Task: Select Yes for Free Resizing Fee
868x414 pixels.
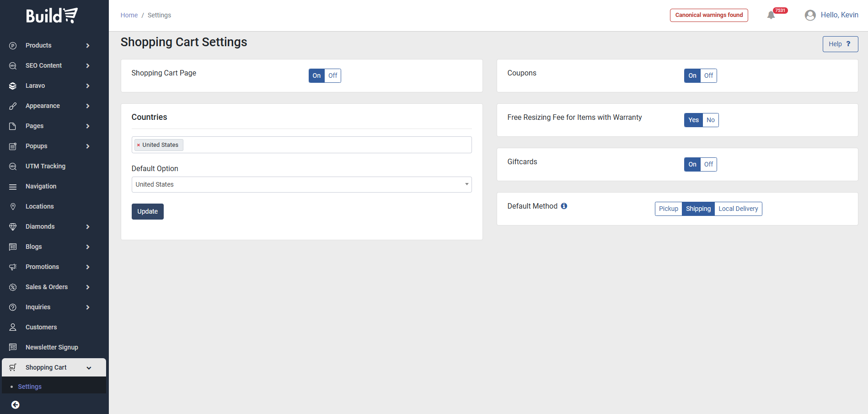Action: pyautogui.click(x=693, y=120)
